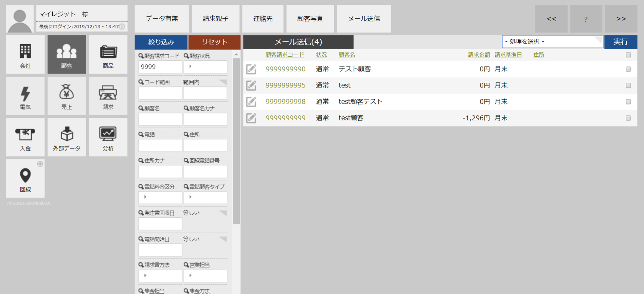Open the 電気 (electricity) module icon

click(x=25, y=96)
